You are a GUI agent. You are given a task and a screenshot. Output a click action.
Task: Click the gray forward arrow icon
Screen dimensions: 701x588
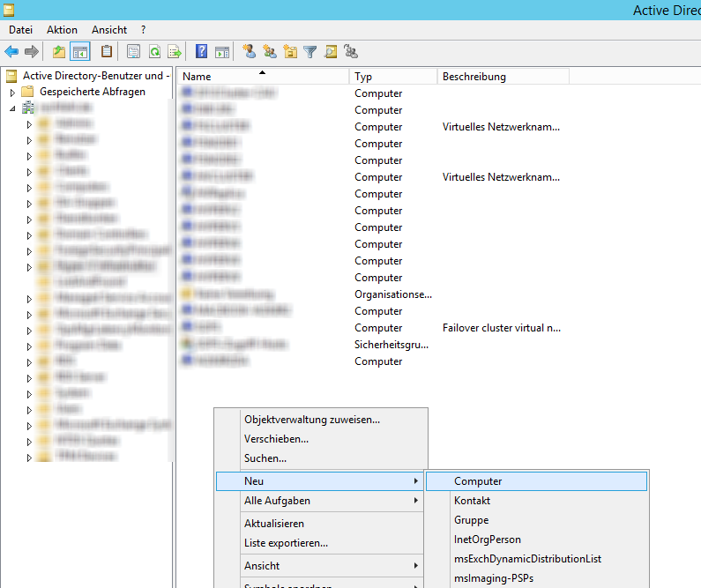point(31,52)
